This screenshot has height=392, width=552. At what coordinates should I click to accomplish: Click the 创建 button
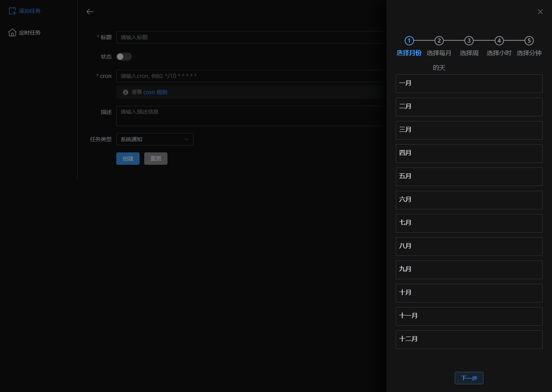(128, 159)
